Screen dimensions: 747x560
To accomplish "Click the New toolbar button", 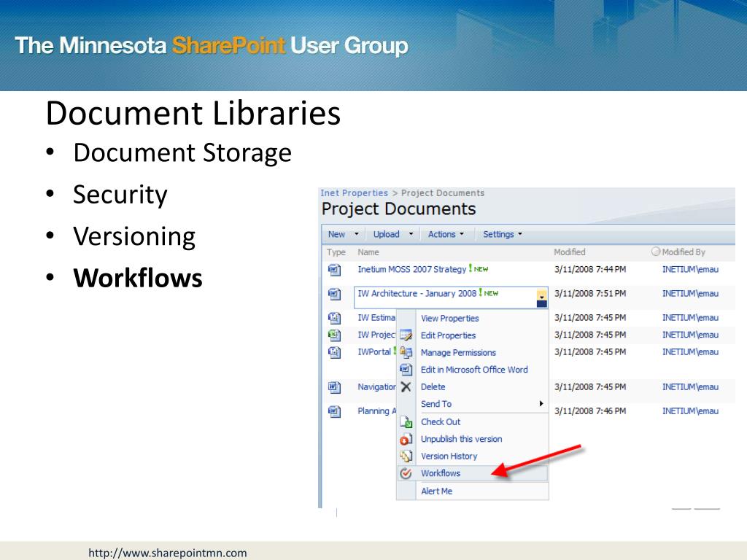I will (336, 234).
